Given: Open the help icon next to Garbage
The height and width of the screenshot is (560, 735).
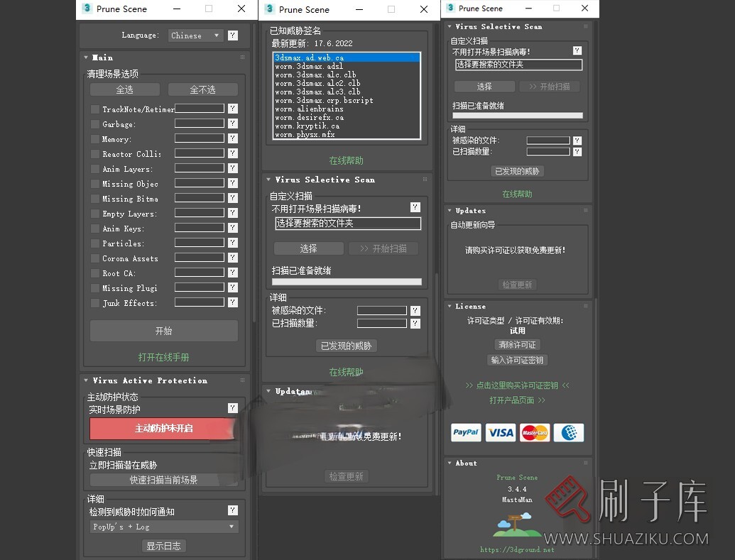Looking at the screenshot, I should (x=232, y=124).
